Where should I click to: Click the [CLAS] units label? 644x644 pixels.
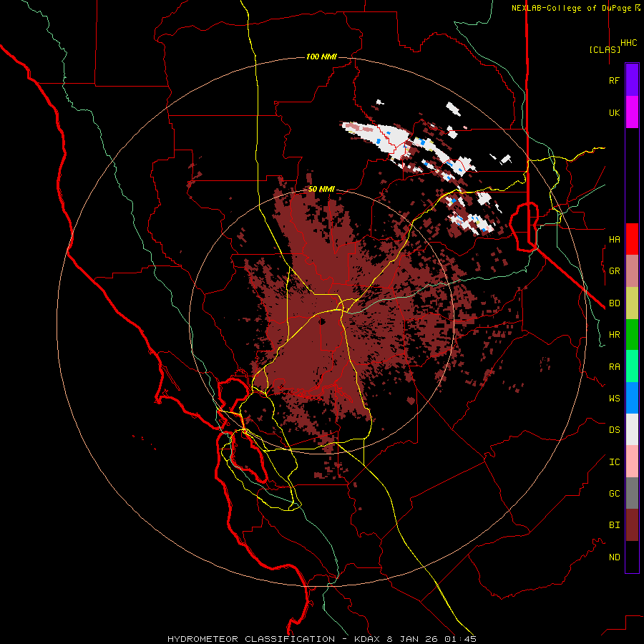point(605,49)
